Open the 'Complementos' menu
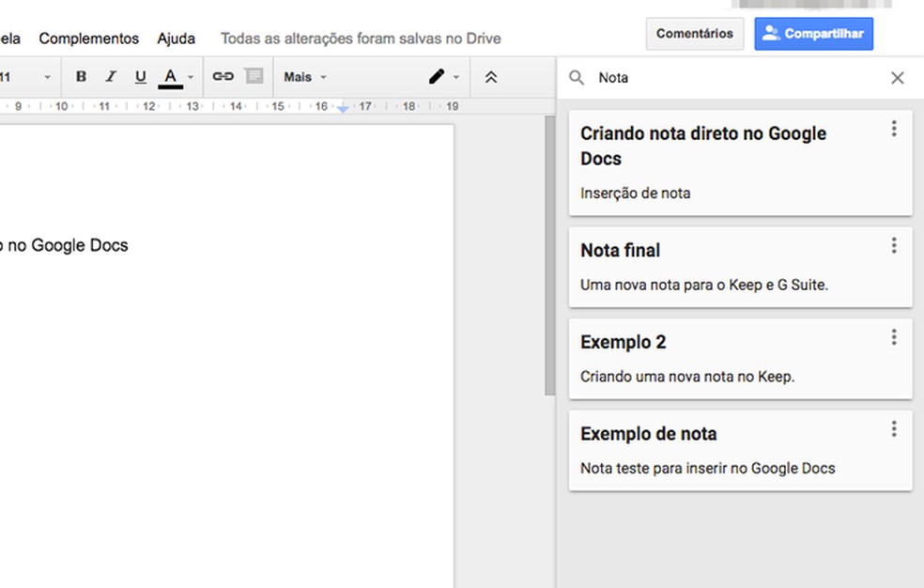Viewport: 924px width, 588px height. click(x=88, y=39)
